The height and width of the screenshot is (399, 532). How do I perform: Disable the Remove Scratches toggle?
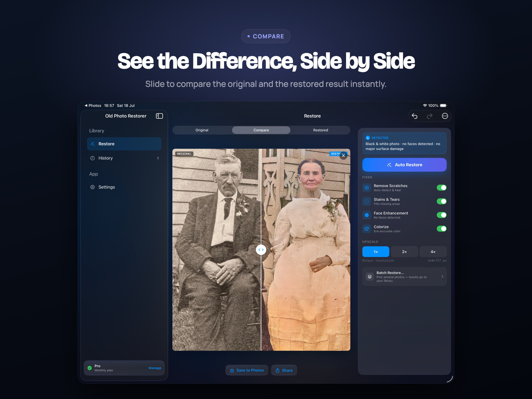click(442, 188)
